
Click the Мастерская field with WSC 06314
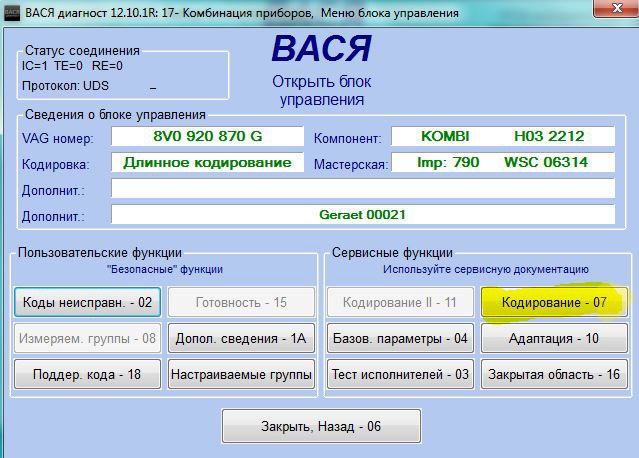click(x=503, y=162)
